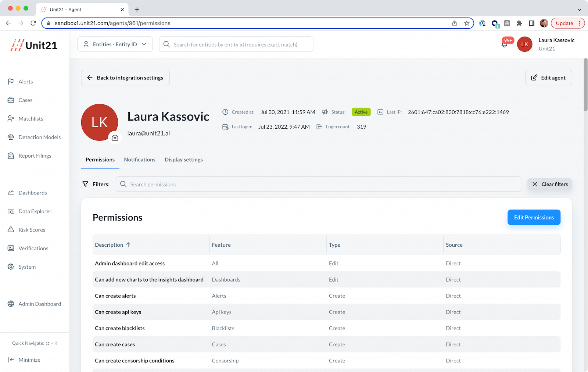Open the Cases briefcase icon

coord(11,100)
